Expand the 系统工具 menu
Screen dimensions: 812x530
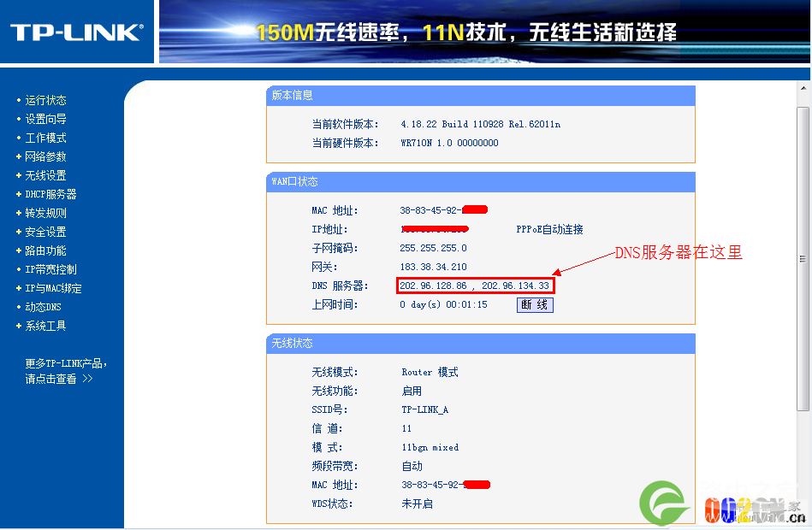click(45, 326)
